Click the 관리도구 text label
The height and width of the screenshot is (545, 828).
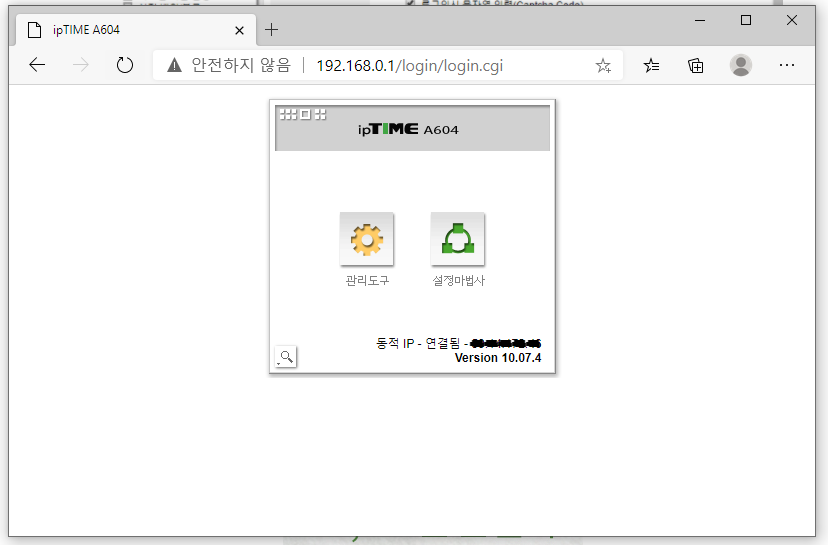367,280
